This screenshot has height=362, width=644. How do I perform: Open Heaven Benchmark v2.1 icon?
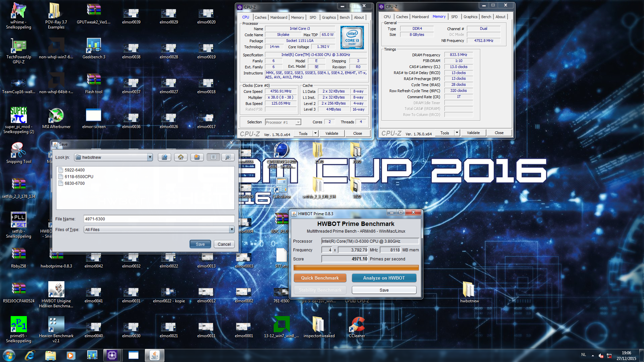coord(56,329)
